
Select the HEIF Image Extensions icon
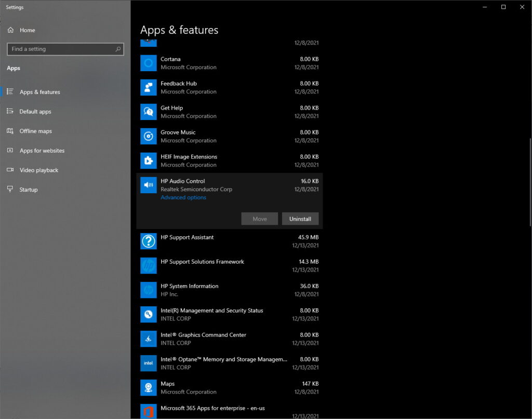tap(149, 160)
